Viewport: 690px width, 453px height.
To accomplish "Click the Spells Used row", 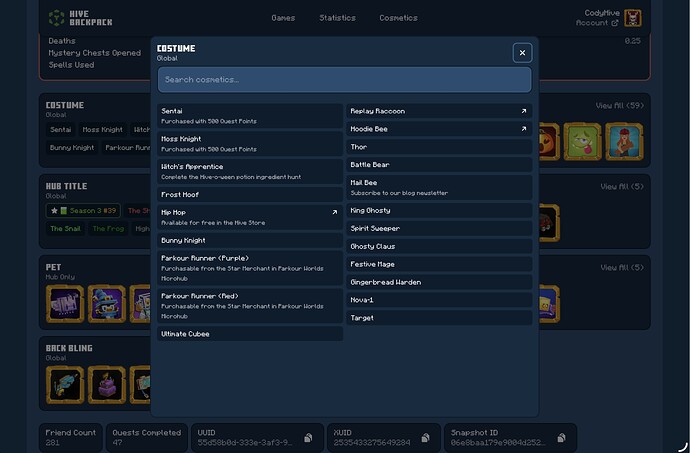I will tap(71, 65).
